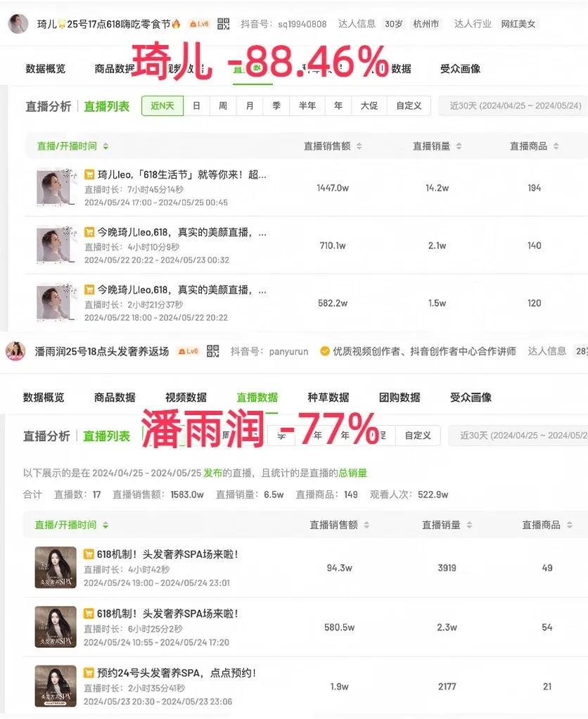Open 受众画像 tab in top panel
588x719 pixels.
point(460,69)
